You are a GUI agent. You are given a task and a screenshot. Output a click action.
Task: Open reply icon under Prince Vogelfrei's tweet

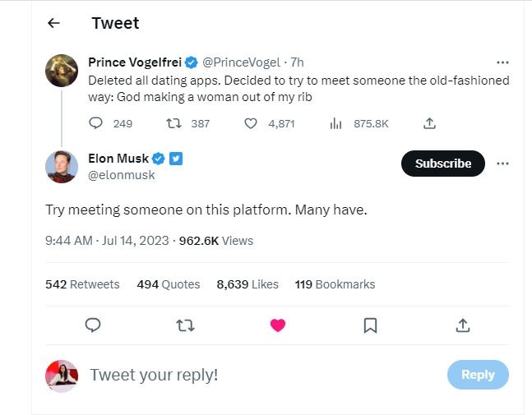click(x=95, y=123)
